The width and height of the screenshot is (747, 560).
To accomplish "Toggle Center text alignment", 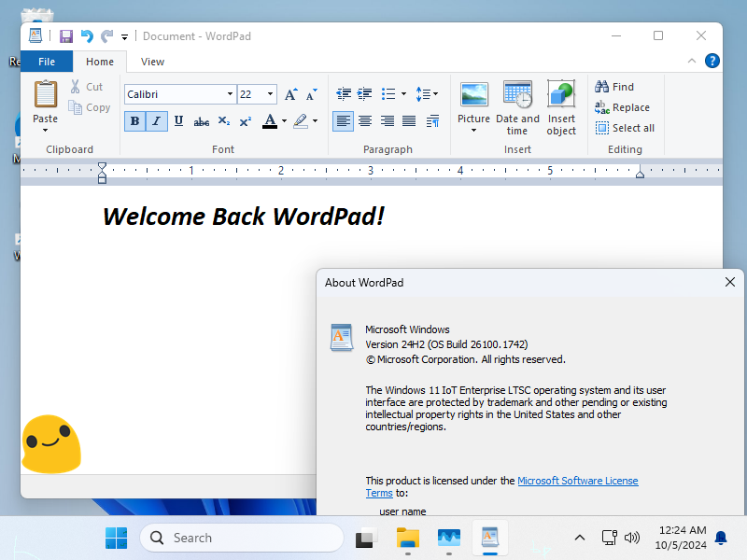I will click(365, 121).
